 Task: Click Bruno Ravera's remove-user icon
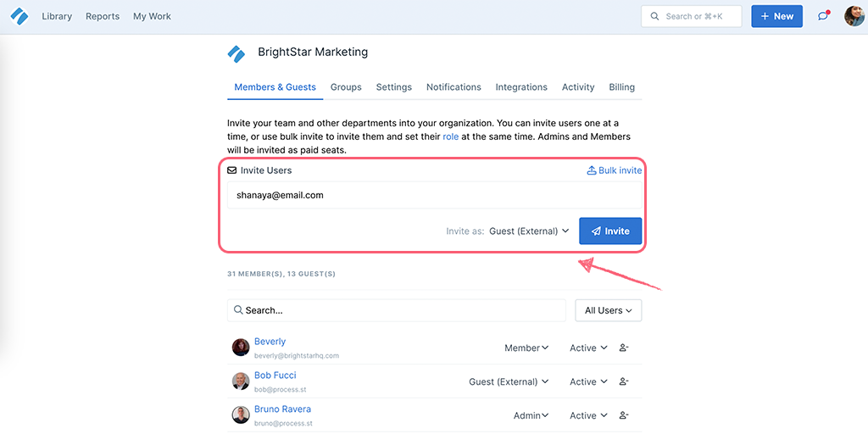tap(624, 415)
